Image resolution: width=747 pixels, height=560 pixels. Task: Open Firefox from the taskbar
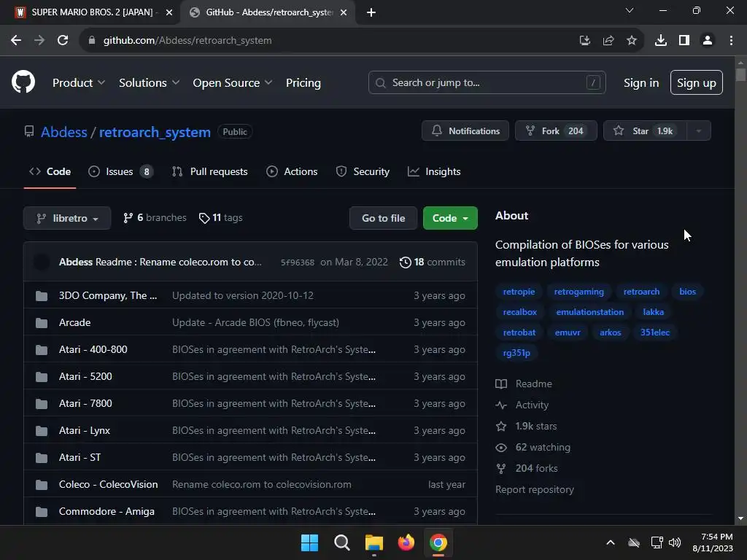click(x=406, y=542)
